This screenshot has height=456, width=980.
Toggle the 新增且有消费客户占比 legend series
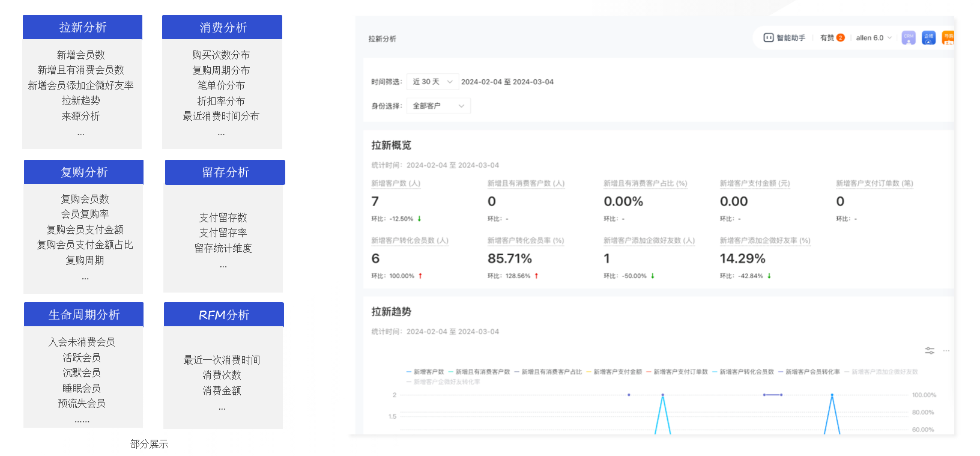(x=548, y=372)
